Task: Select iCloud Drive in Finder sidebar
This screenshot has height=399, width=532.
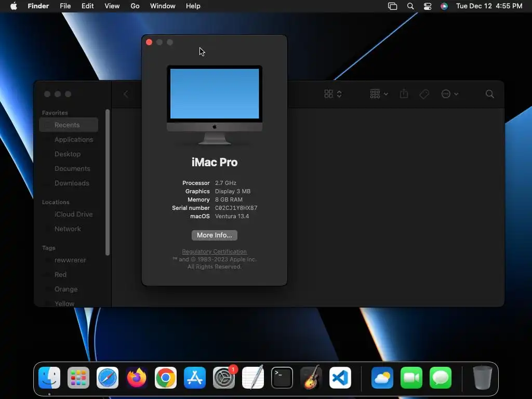Action: (x=69, y=215)
